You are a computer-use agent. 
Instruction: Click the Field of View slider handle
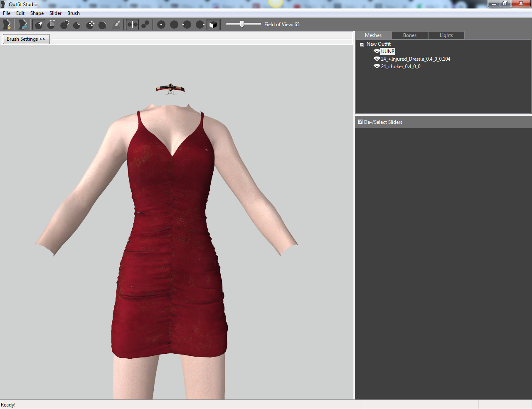tap(242, 24)
